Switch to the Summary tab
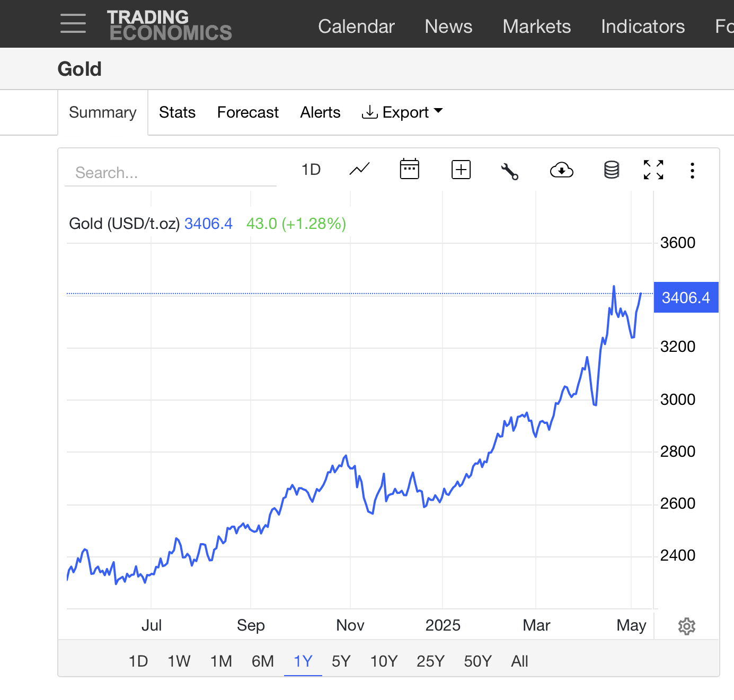734x700 pixels. [x=103, y=112]
